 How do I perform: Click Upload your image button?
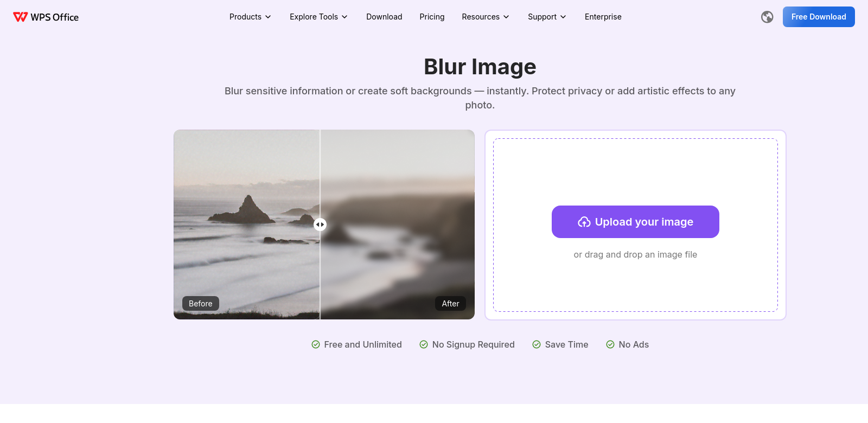point(635,222)
